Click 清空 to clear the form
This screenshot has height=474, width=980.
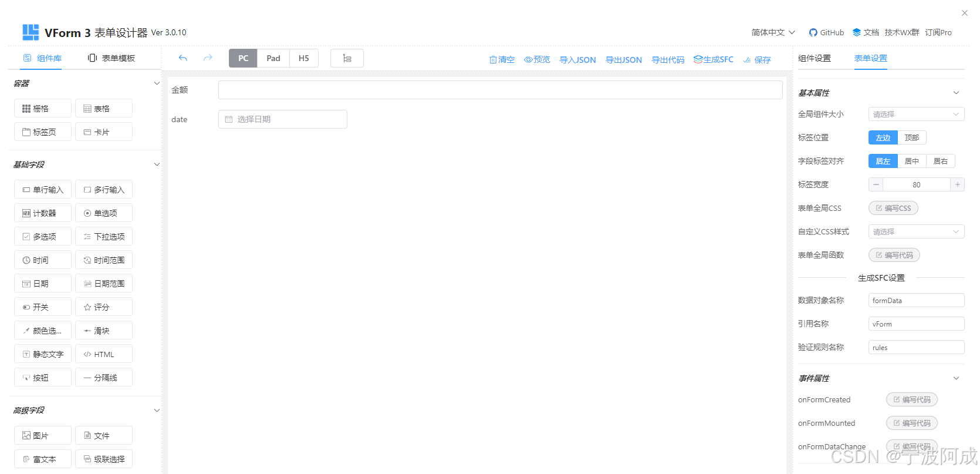point(502,59)
